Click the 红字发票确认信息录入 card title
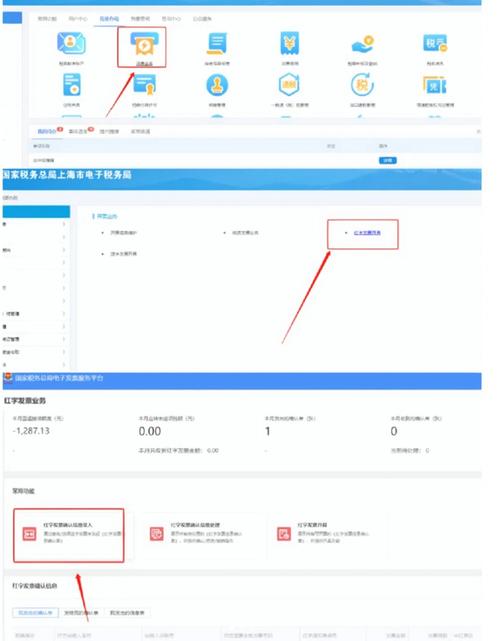 (68, 525)
